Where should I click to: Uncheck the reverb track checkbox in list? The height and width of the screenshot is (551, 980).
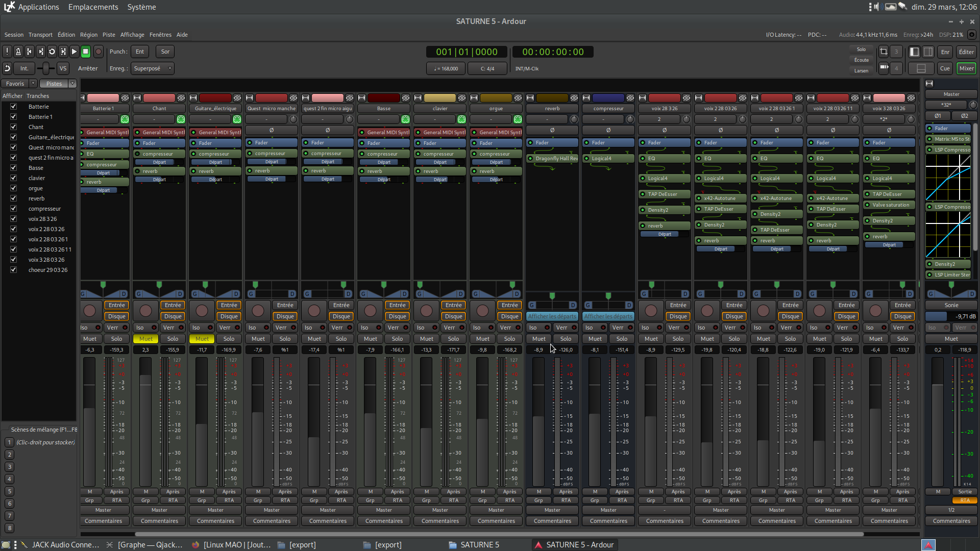pos(14,198)
